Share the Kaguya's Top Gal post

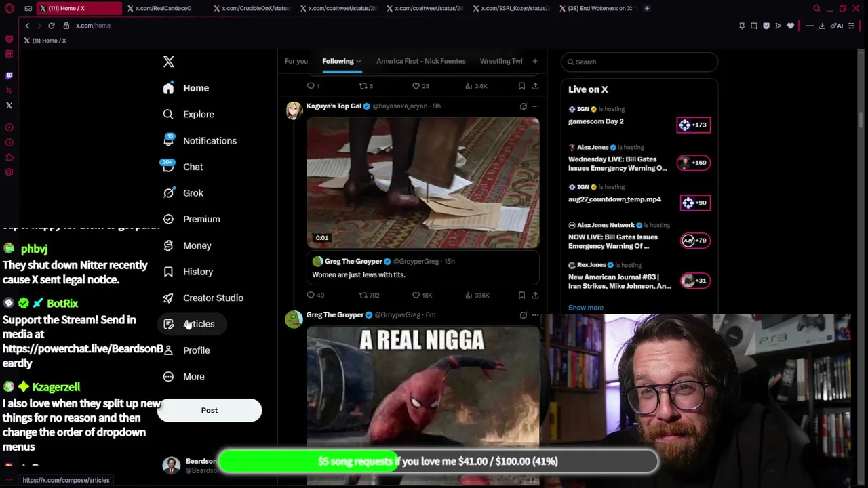(x=535, y=295)
